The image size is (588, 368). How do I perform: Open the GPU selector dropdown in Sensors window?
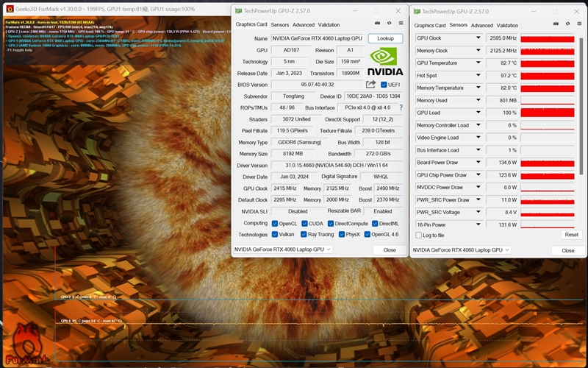tap(461, 250)
